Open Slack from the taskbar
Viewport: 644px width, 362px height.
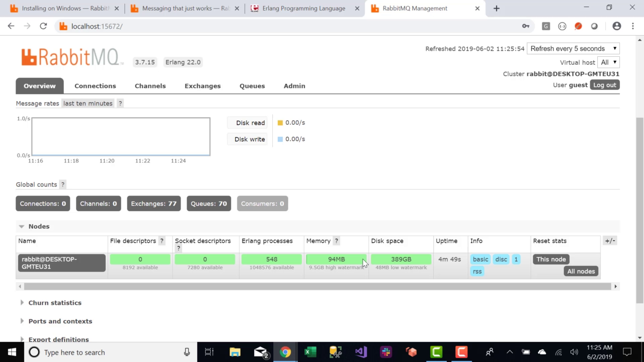[386, 352]
